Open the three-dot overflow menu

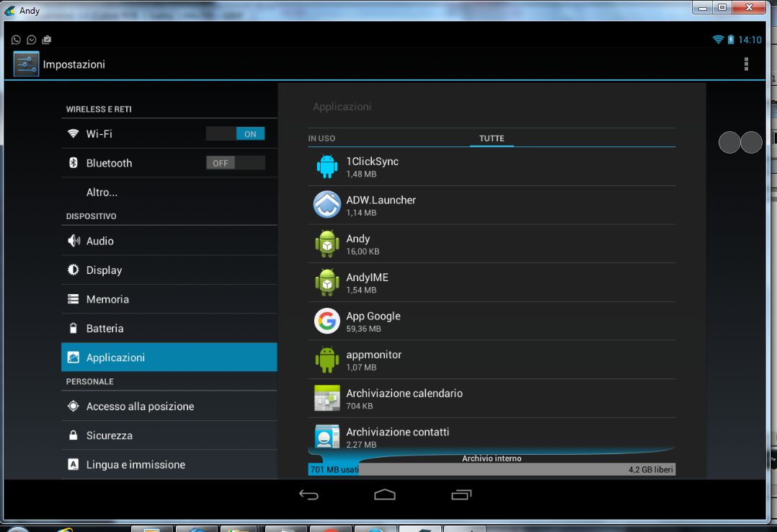(x=746, y=64)
